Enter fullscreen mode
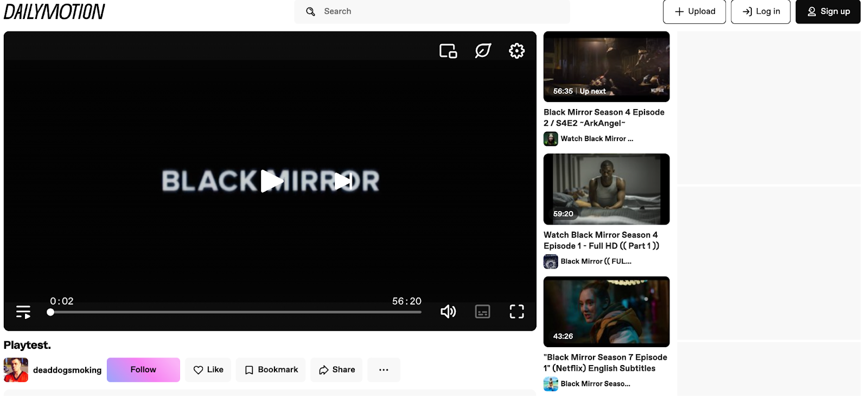The height and width of the screenshot is (396, 868). point(516,311)
